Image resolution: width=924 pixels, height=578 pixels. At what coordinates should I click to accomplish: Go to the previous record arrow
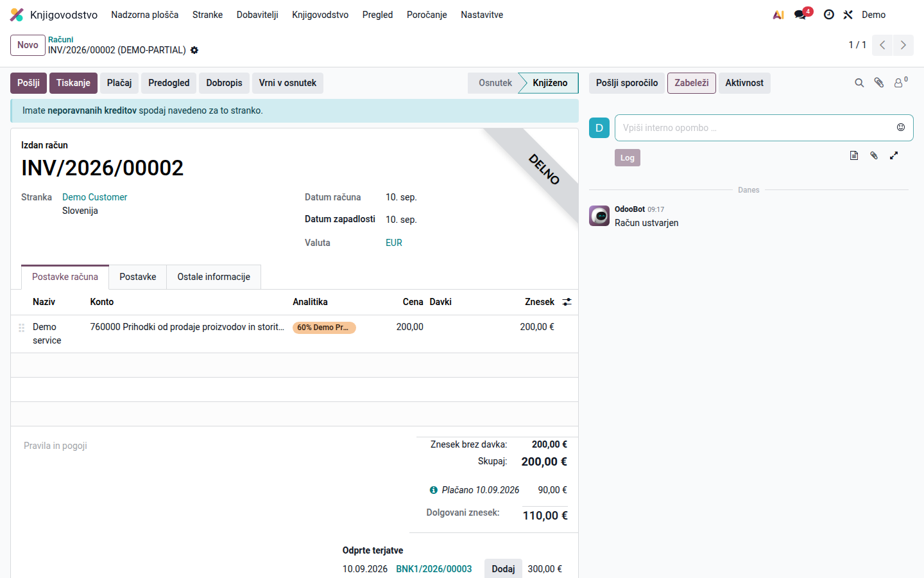point(882,45)
